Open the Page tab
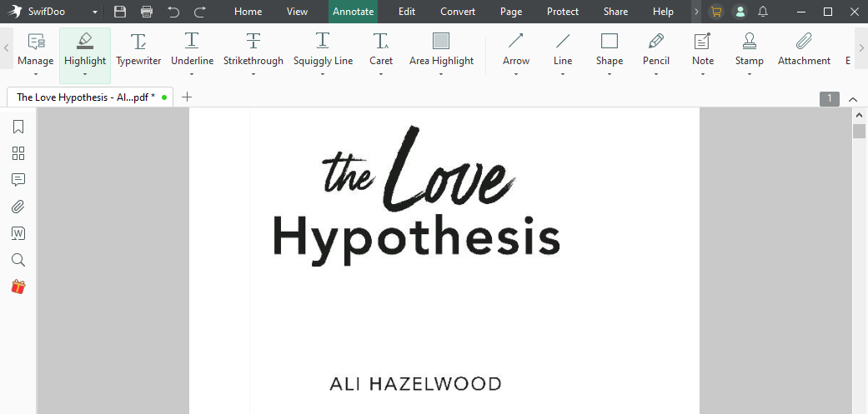Viewport: 868px width, 414px height. (511, 12)
